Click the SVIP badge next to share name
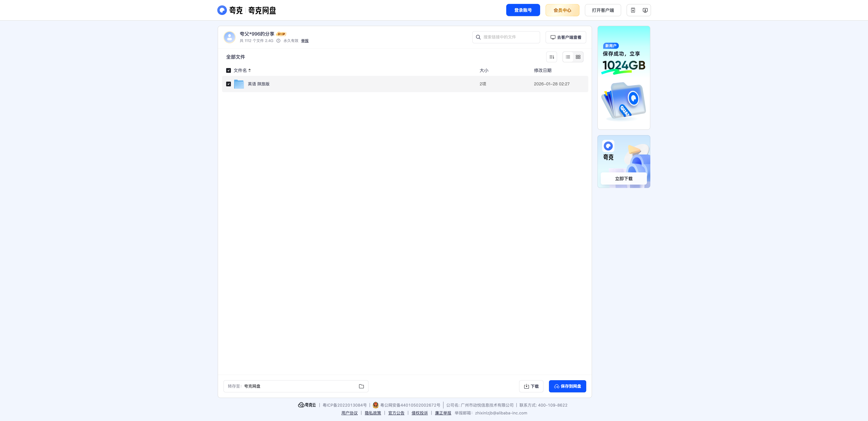The height and width of the screenshot is (421, 868). click(281, 34)
